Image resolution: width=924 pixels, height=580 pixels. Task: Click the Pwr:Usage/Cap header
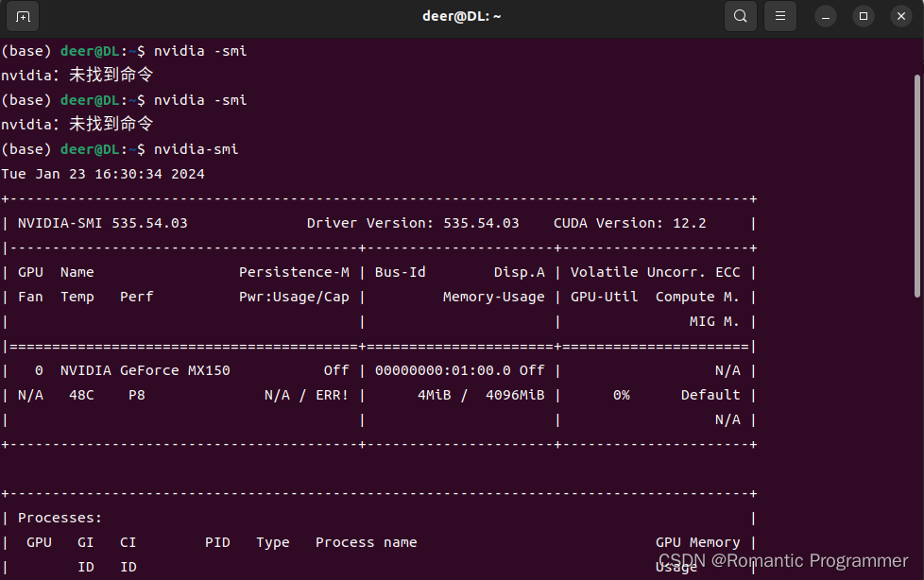pos(294,297)
